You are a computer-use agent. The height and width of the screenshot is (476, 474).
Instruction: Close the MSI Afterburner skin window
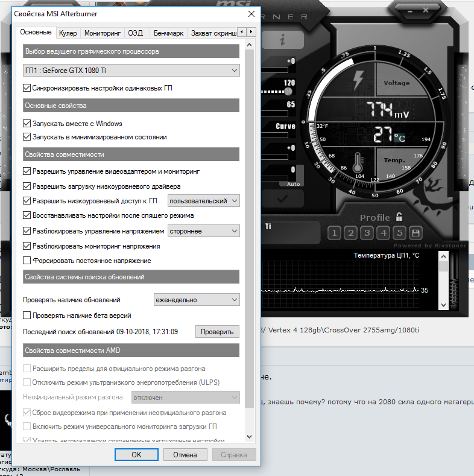[426, 10]
